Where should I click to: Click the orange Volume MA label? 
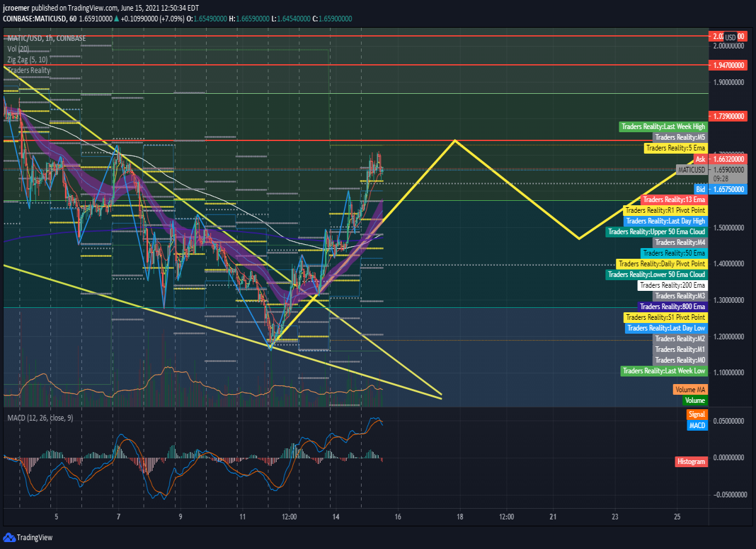pyautogui.click(x=690, y=390)
